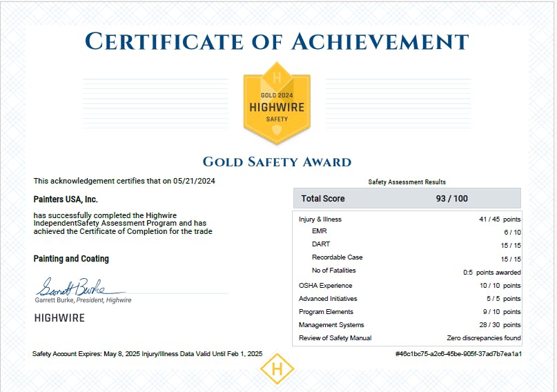Click the 93 / 100 total score value
Image resolution: width=557 pixels, height=392 pixels.
(452, 199)
